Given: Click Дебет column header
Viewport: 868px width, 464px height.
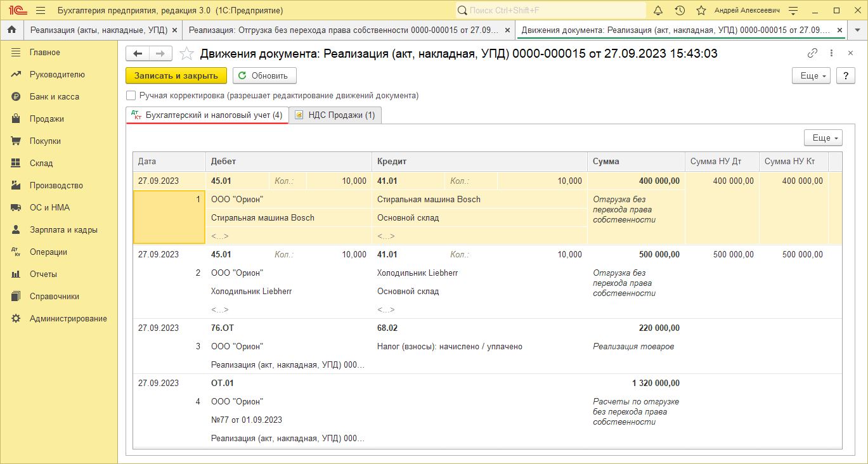Looking at the screenshot, I should tap(288, 162).
